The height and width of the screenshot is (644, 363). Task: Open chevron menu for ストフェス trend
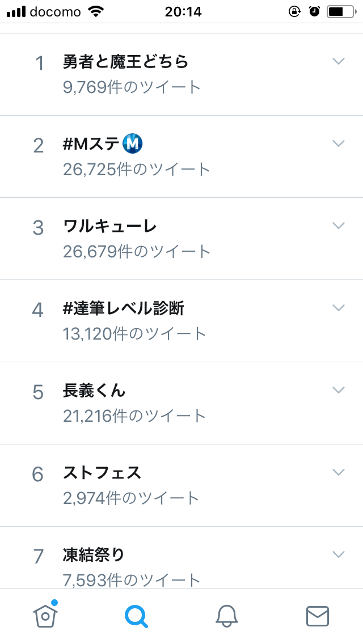339,472
